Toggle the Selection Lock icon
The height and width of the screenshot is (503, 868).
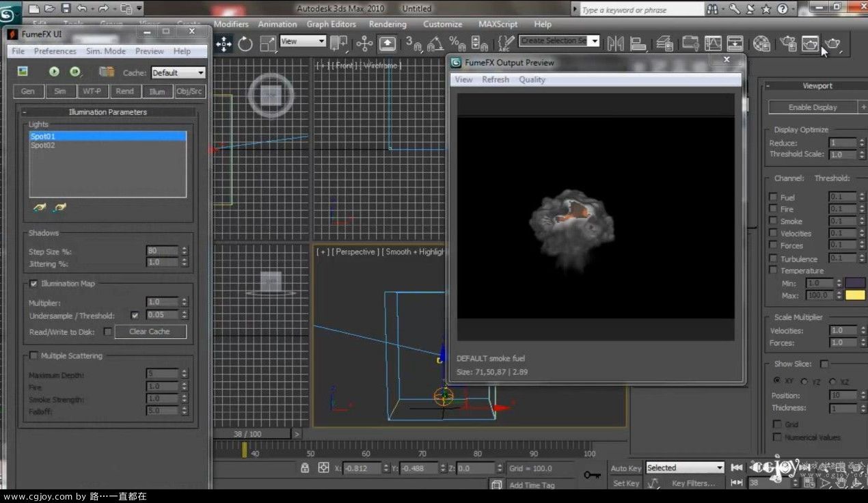[x=305, y=468]
